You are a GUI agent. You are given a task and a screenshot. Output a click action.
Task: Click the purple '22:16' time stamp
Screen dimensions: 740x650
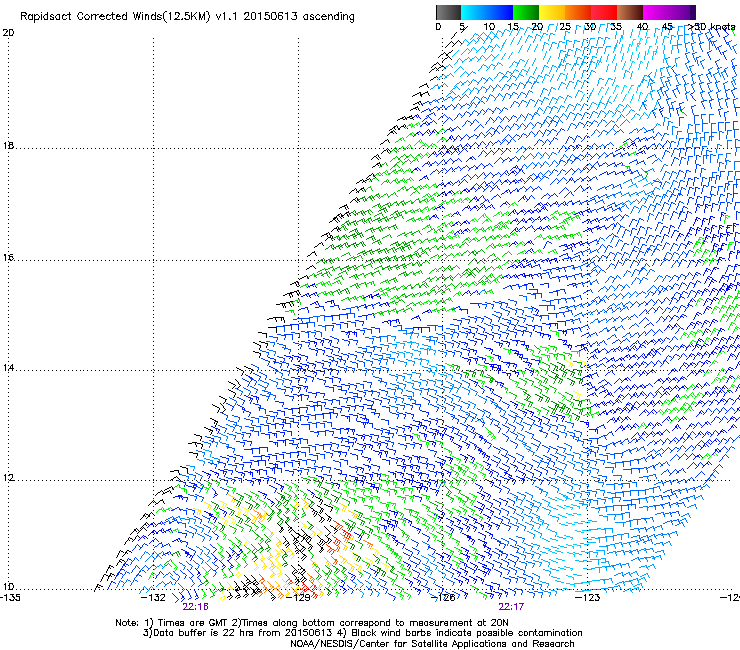tap(195, 607)
